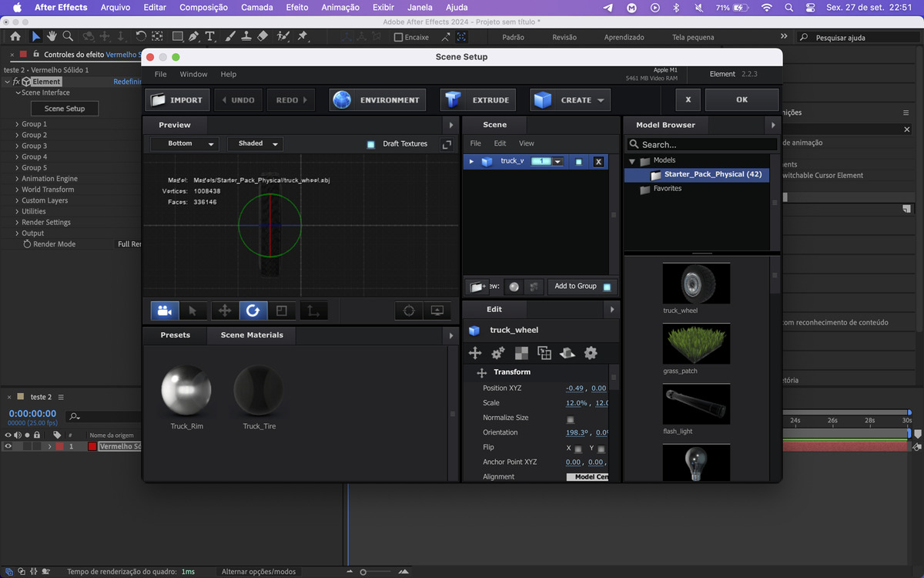Open the Alignment Model Center dropdown

(588, 477)
